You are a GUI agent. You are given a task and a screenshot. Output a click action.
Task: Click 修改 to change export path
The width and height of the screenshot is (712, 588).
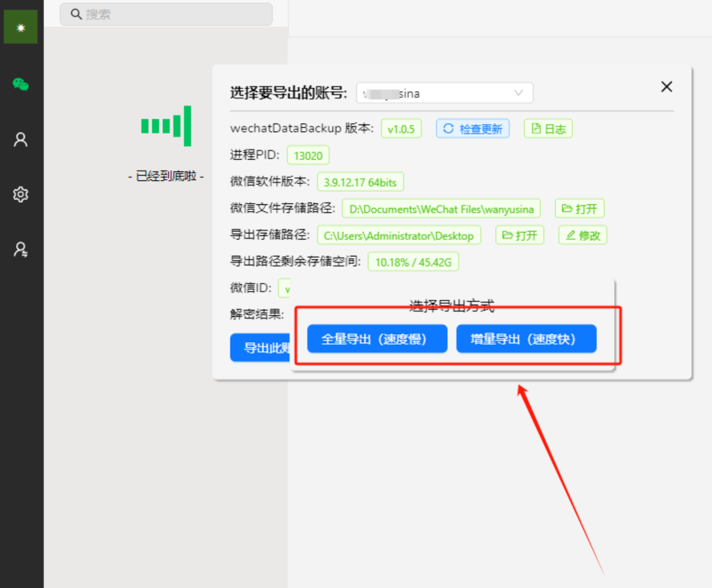click(583, 235)
